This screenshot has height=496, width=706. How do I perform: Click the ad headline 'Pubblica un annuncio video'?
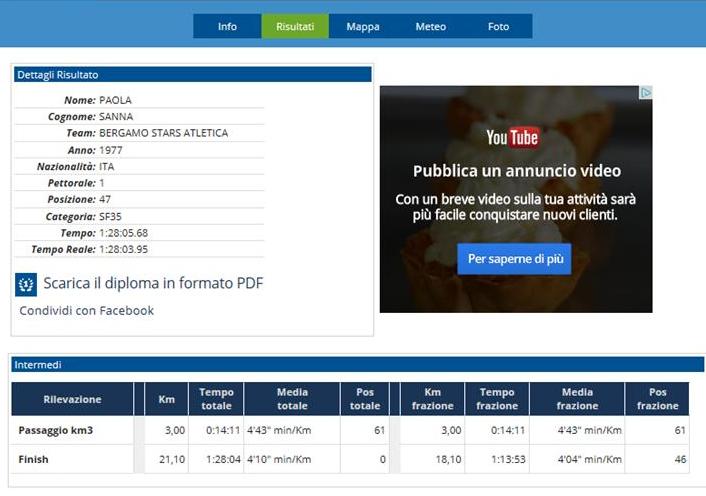click(x=516, y=171)
